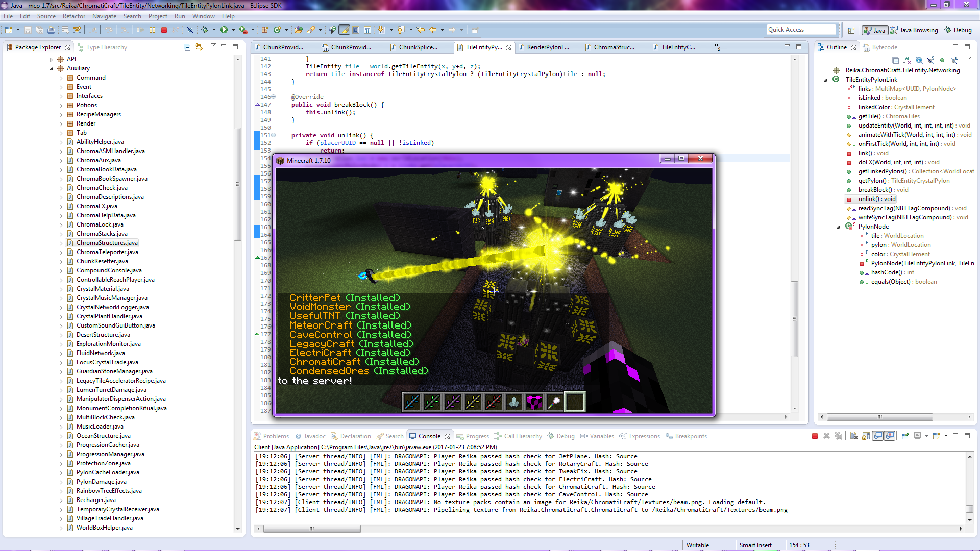The image size is (980, 551).
Task: Click Run Last Tool (external tools) icon
Action: [x=243, y=30]
